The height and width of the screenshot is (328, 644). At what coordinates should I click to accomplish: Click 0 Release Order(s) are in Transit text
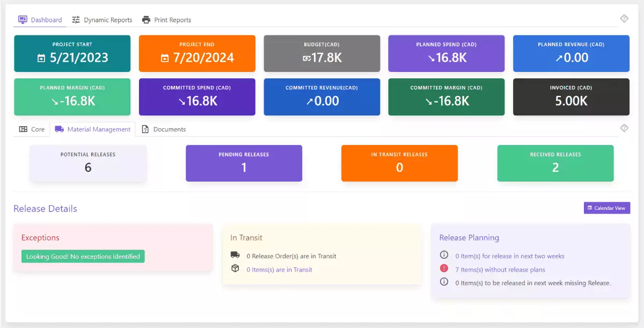pyautogui.click(x=291, y=256)
